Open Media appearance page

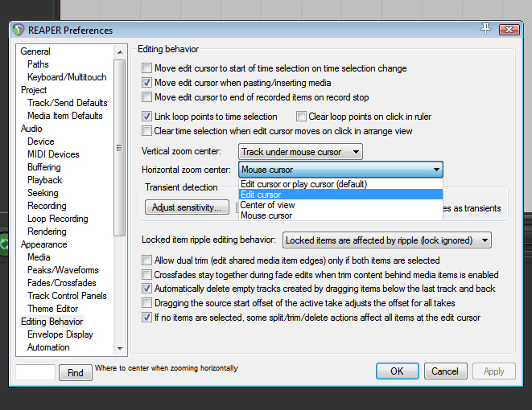(x=39, y=257)
